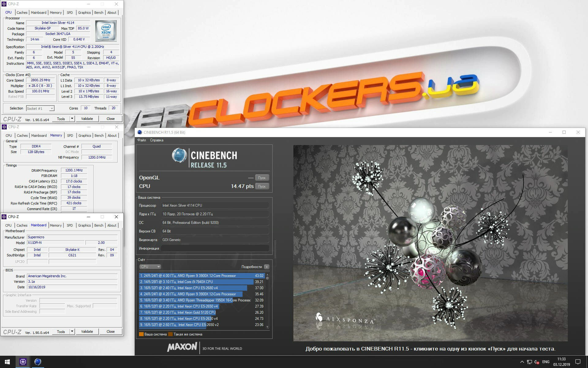This screenshot has height=368, width=588.
Task: Open the Файл menu in Cinebench
Action: [x=141, y=140]
